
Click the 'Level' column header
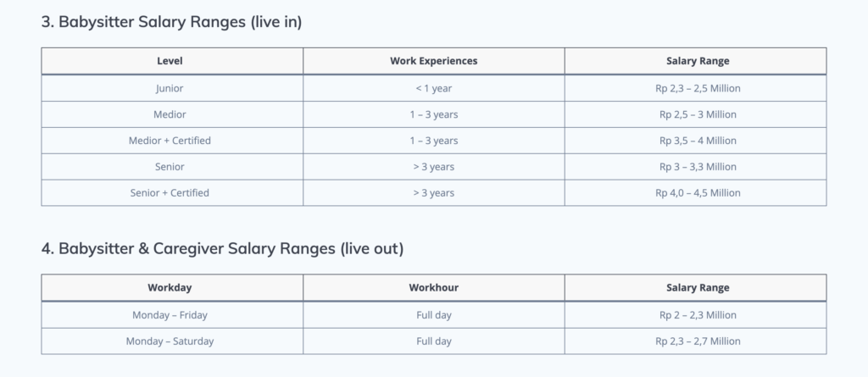tap(170, 61)
